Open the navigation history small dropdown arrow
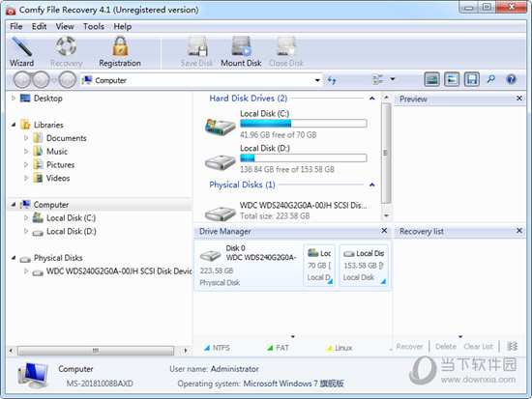532x399 pixels. click(x=53, y=80)
